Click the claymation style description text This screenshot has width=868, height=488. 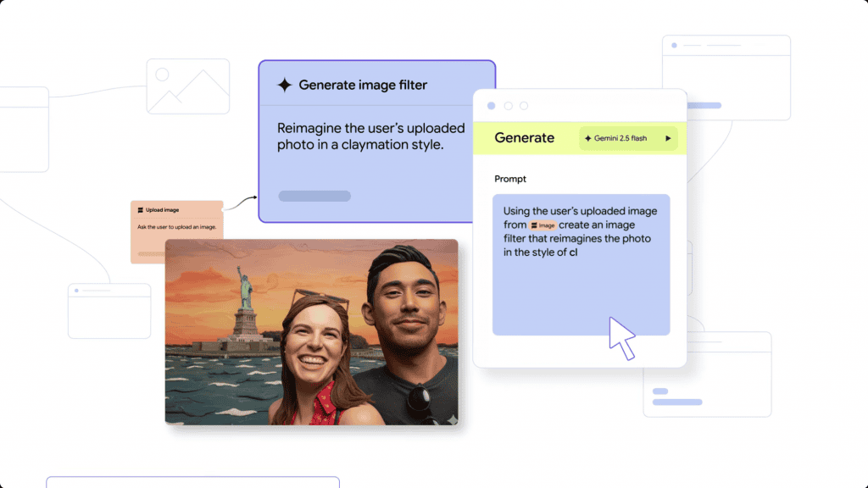pos(370,136)
